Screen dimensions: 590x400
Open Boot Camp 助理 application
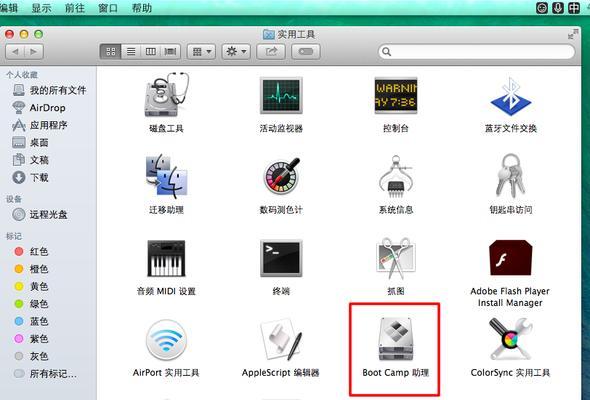(x=395, y=339)
